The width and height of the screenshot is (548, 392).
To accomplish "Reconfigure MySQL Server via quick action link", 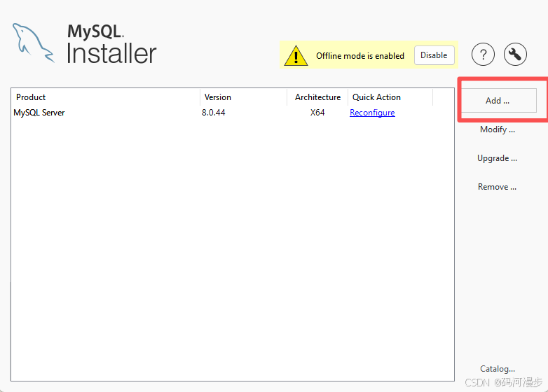I will point(372,113).
